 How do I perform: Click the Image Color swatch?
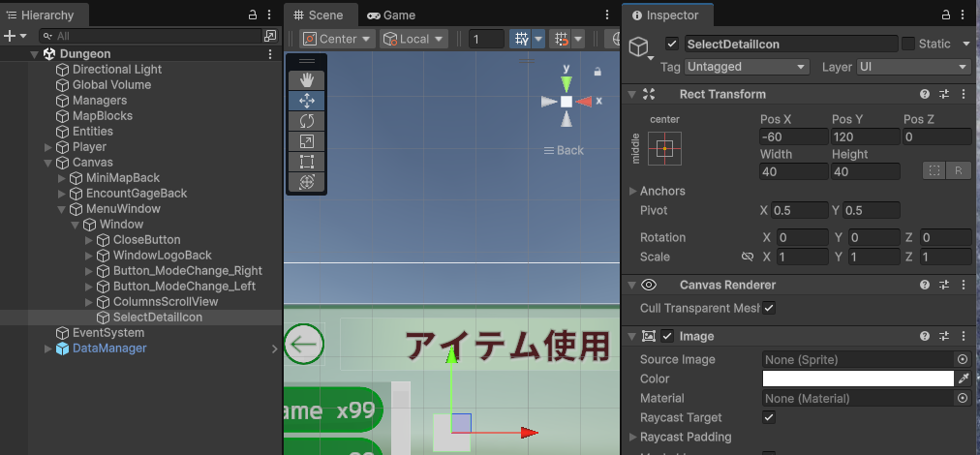pos(857,379)
